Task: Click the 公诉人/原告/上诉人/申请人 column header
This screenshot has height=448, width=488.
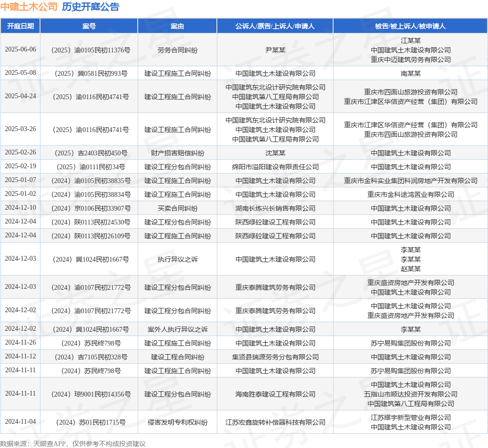Action: (275, 26)
